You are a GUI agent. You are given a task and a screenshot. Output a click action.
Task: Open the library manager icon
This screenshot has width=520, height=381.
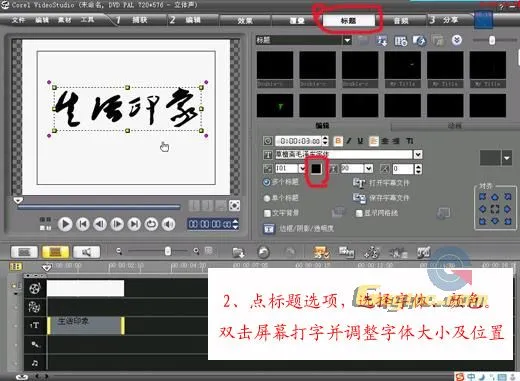click(400, 41)
